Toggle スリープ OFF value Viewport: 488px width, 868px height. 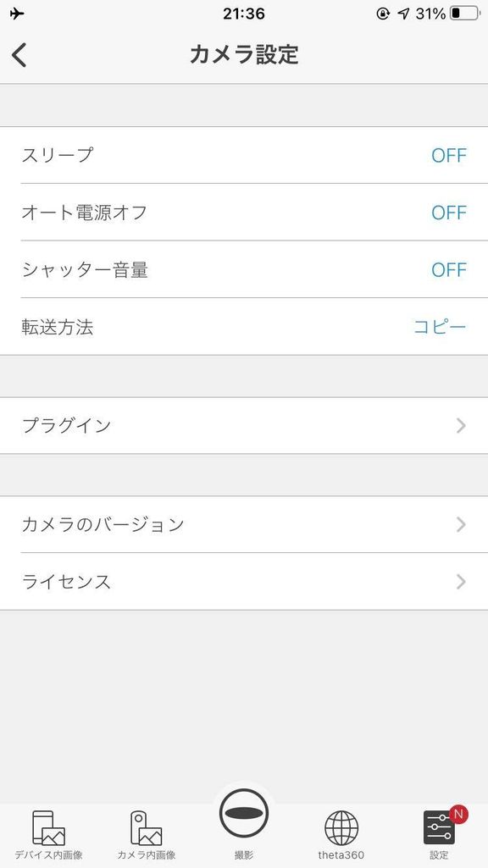449,156
